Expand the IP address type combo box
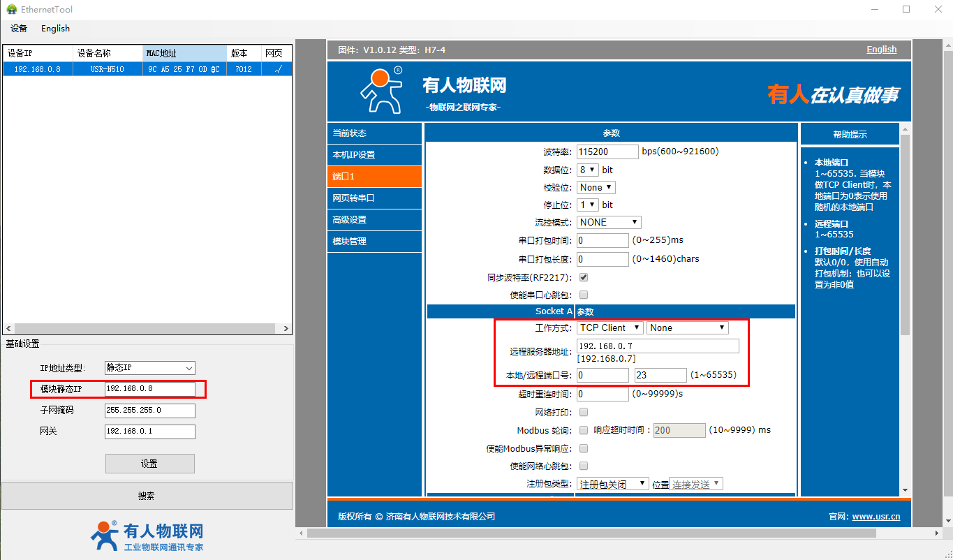 pyautogui.click(x=150, y=368)
